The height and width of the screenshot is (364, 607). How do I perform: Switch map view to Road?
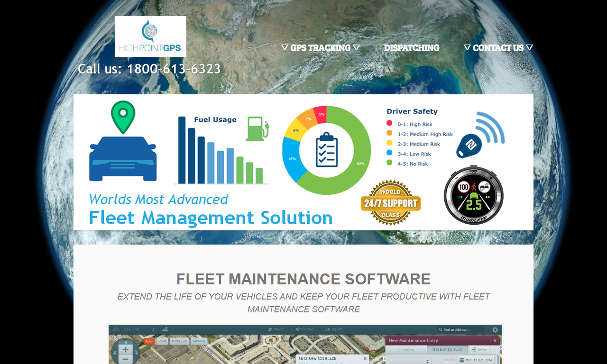pos(162,341)
